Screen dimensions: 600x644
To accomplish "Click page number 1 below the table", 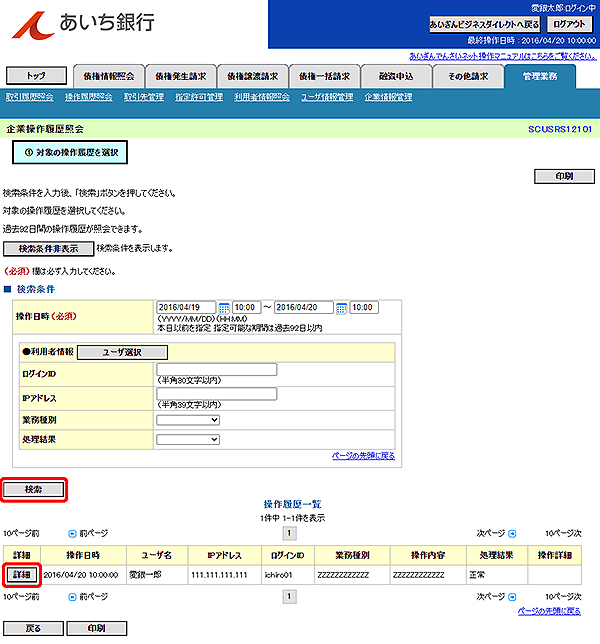I will pos(290,597).
